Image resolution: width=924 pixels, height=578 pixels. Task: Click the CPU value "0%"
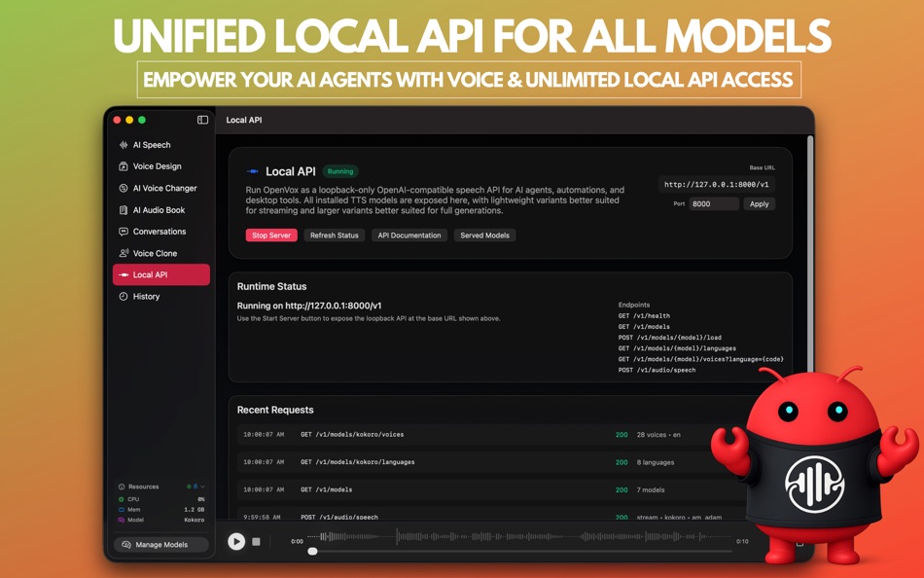(x=201, y=499)
